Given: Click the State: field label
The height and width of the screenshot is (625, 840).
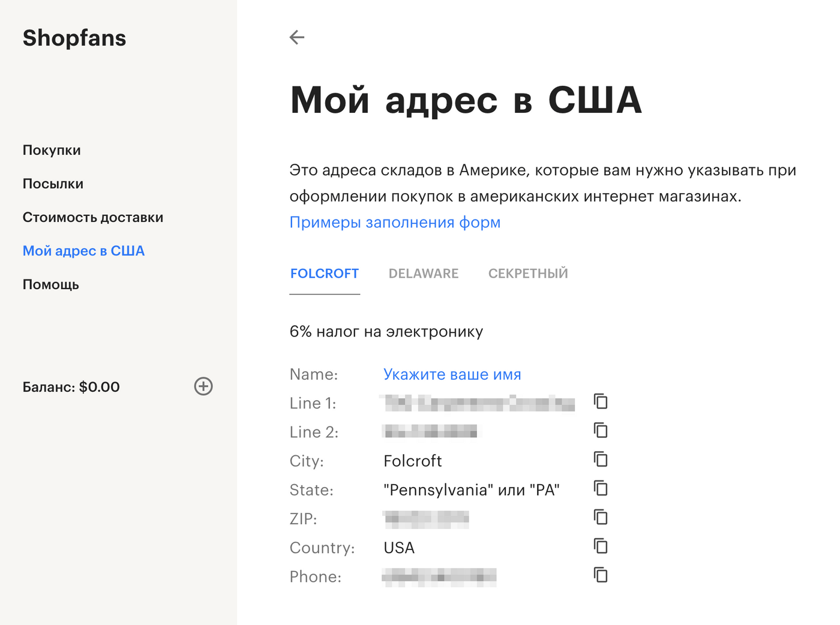Looking at the screenshot, I should pyautogui.click(x=311, y=490).
